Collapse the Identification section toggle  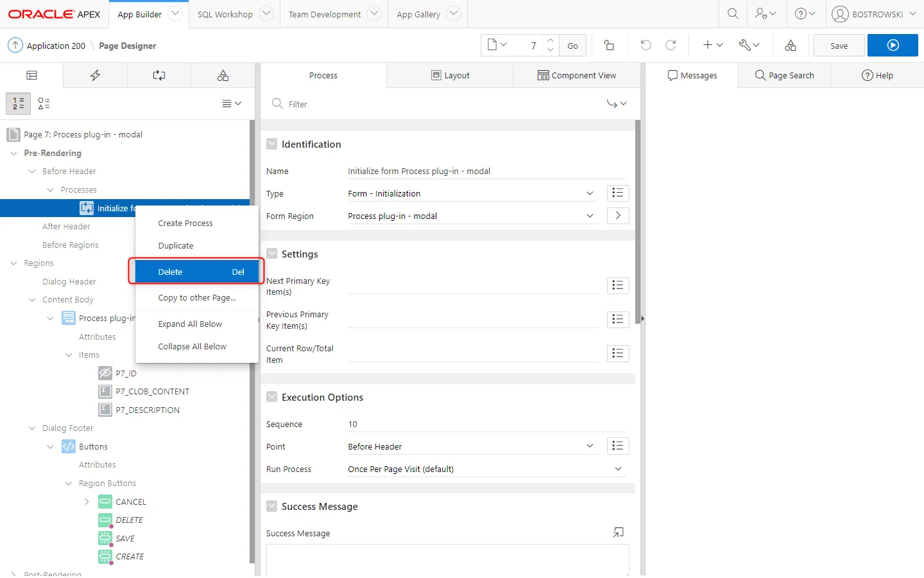click(272, 144)
